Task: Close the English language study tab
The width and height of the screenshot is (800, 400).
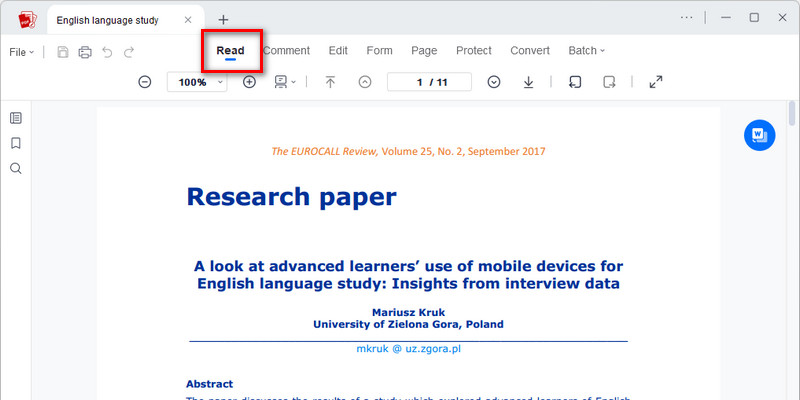Action: (x=188, y=20)
